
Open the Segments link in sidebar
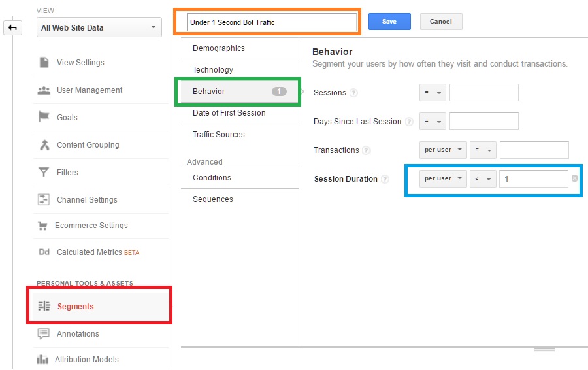75,306
